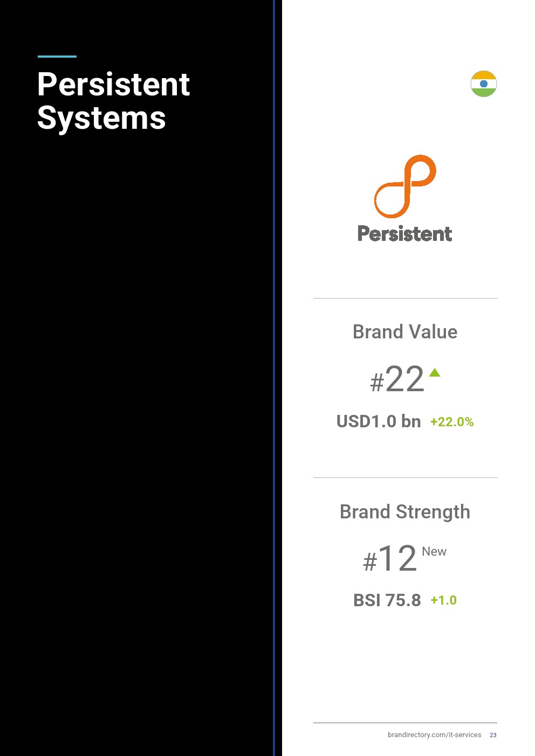Click the green upward triangle arrow
Screen dimensions: 535x756
435,372
